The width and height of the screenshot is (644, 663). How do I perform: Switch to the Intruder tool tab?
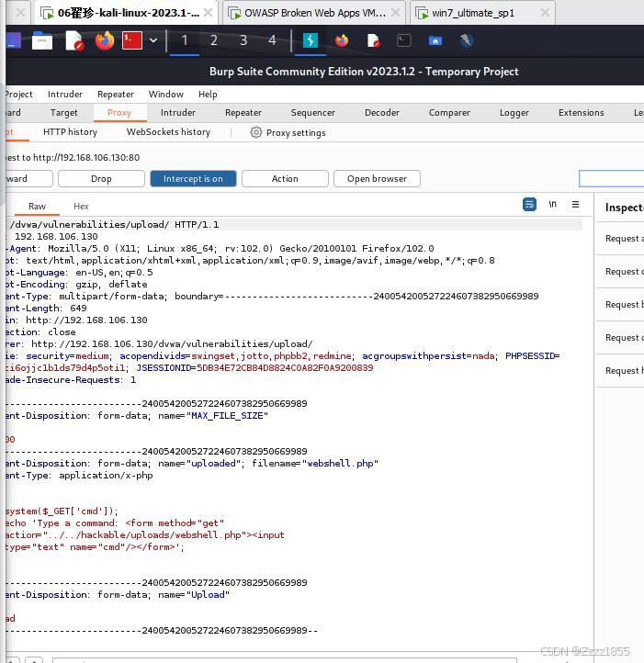pos(177,112)
